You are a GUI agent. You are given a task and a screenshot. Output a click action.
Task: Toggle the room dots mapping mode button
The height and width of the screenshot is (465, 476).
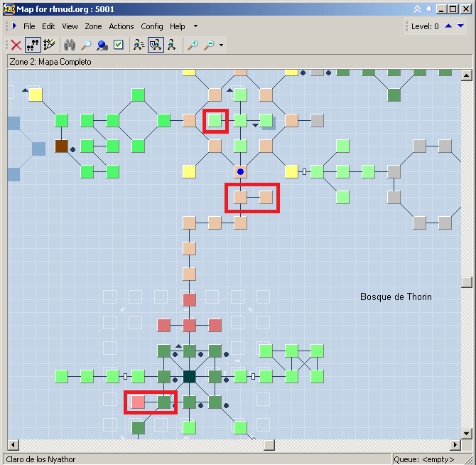33,45
